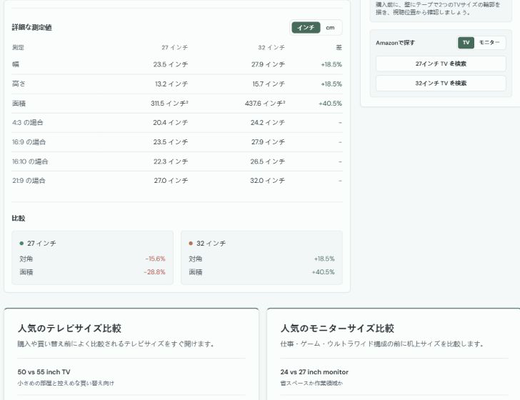Switch units to cm
The image size is (520, 400).
point(330,28)
